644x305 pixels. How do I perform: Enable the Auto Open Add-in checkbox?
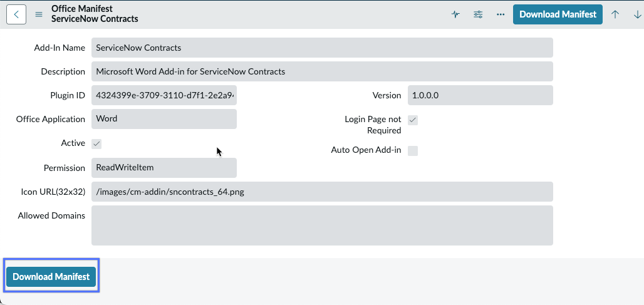[413, 151]
